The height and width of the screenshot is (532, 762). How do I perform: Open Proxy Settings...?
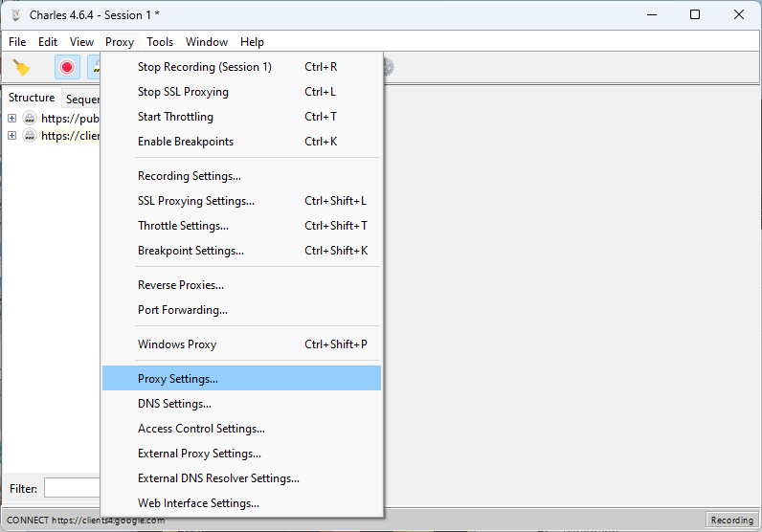point(241,379)
